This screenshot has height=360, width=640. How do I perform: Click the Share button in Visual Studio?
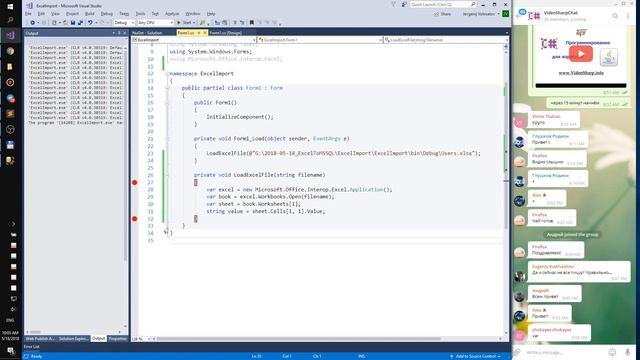442,14
